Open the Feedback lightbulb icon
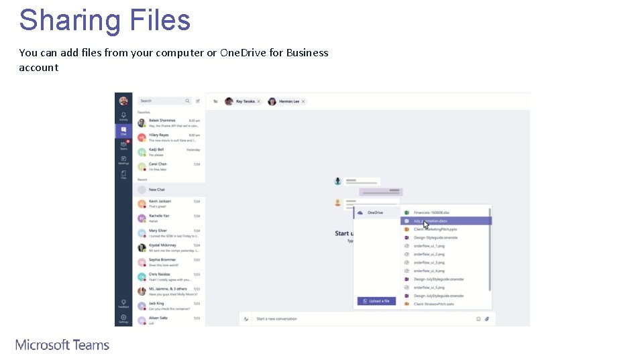This screenshot has height=362, width=644. [x=123, y=304]
